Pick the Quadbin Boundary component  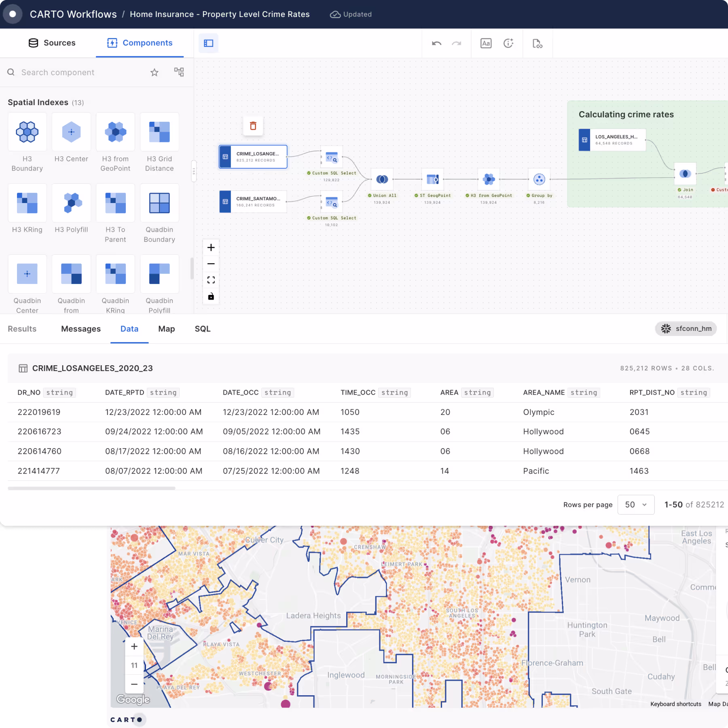159,203
